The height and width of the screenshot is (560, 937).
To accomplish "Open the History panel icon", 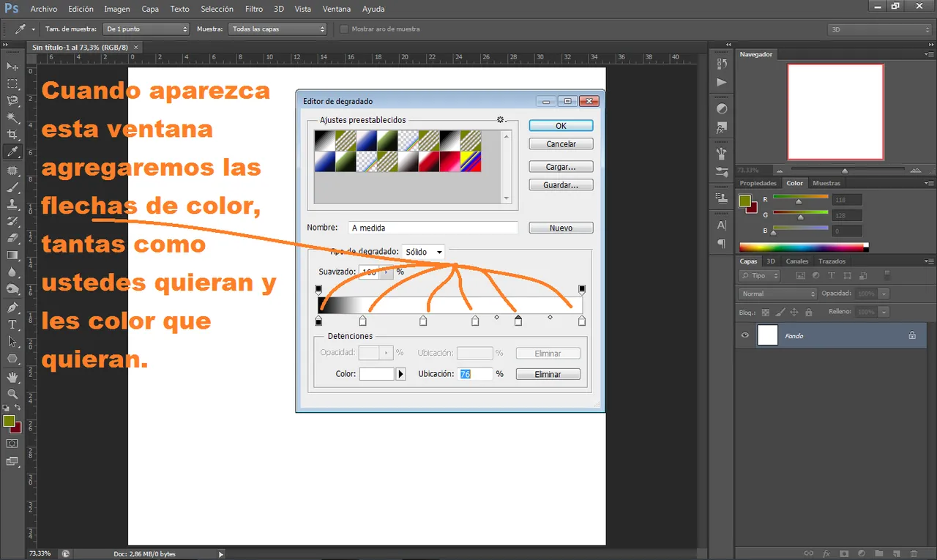I will [x=722, y=65].
